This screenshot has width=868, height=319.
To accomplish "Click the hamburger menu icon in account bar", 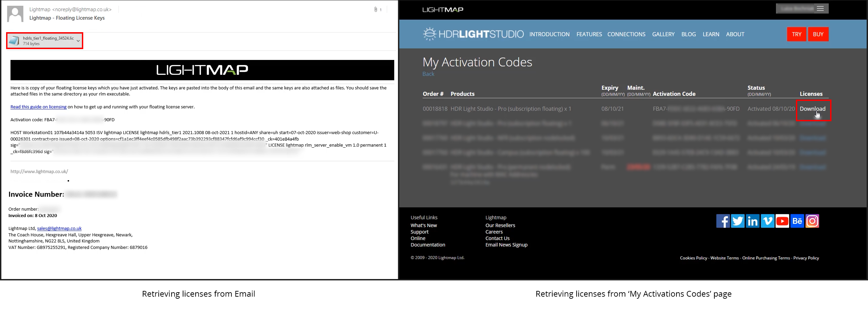I will point(820,8).
